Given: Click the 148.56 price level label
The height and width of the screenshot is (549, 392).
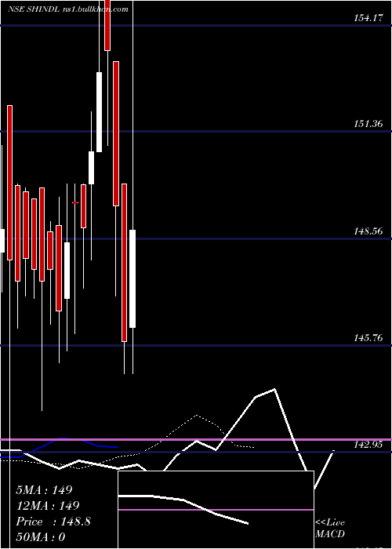Looking at the screenshot, I should (x=369, y=231).
